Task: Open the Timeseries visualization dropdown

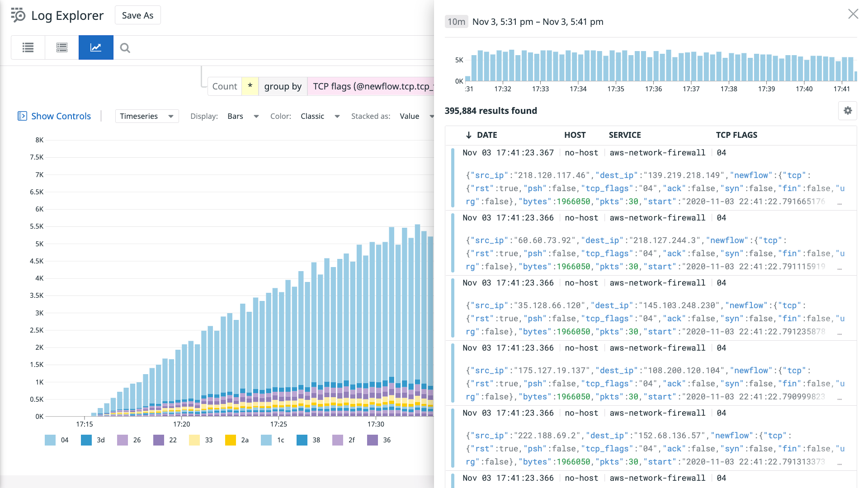Action: [x=146, y=116]
